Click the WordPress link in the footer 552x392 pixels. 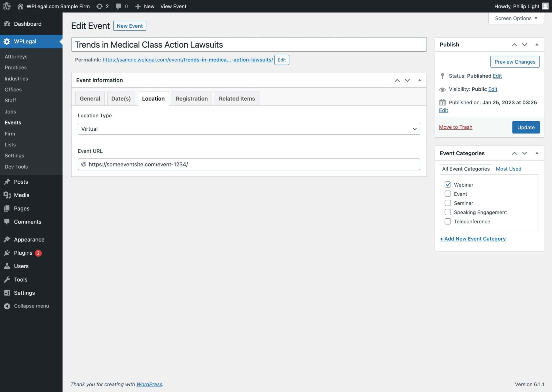[x=149, y=384]
